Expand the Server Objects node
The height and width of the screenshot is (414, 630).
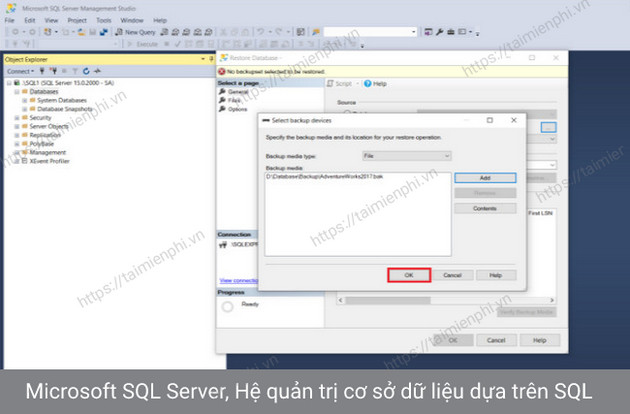pyautogui.click(x=17, y=126)
